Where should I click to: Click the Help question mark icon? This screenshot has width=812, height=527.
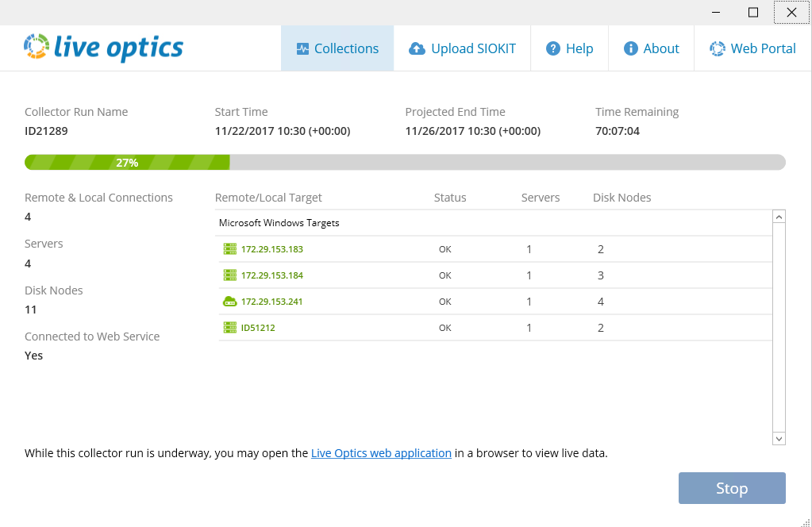click(x=553, y=48)
